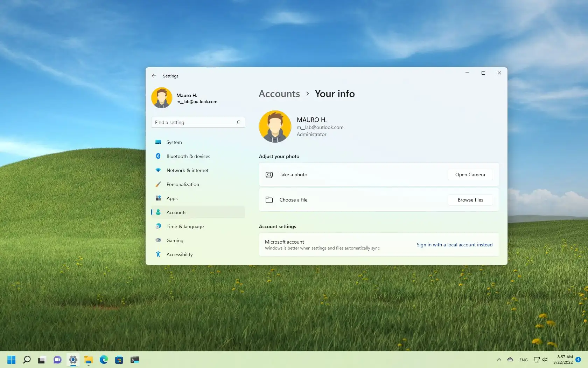The width and height of the screenshot is (588, 368).
Task: Click the network display tray icon
Action: (537, 360)
